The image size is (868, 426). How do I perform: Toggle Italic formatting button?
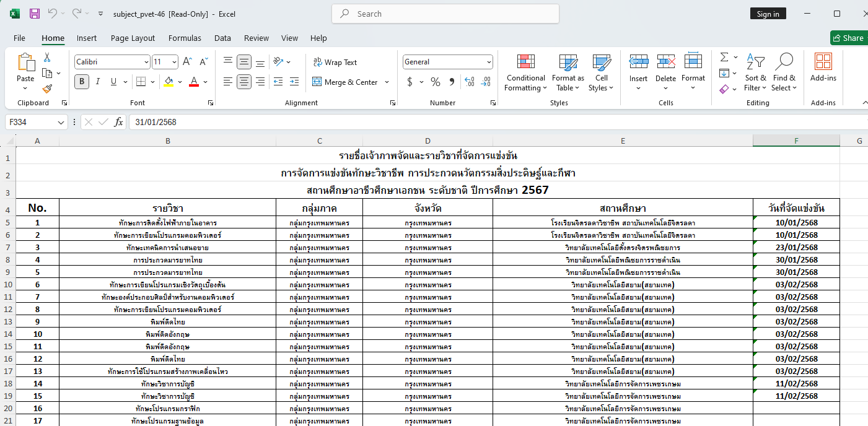click(x=98, y=82)
